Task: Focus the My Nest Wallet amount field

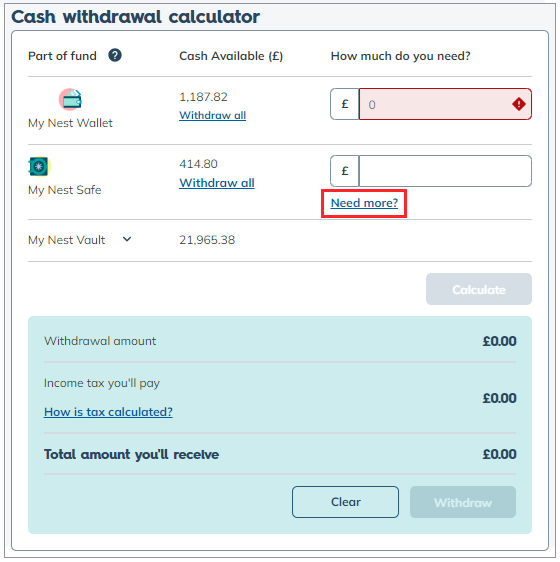Action: pyautogui.click(x=445, y=104)
